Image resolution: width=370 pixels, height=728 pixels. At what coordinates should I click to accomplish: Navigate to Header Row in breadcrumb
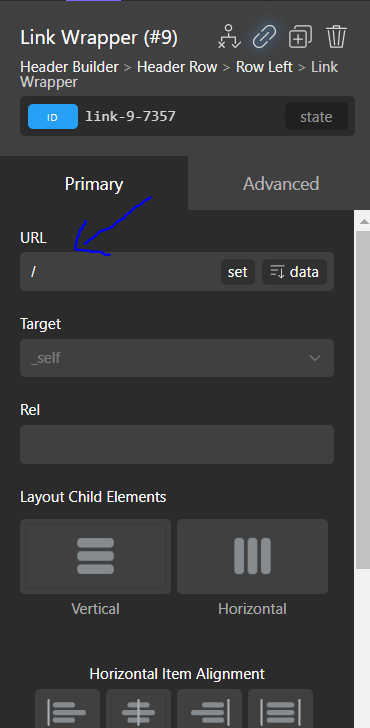(x=177, y=67)
